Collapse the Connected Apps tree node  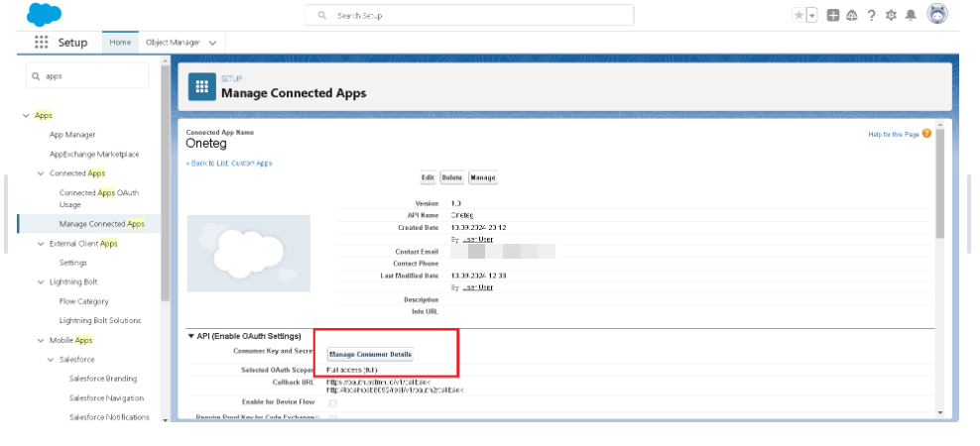coord(41,173)
